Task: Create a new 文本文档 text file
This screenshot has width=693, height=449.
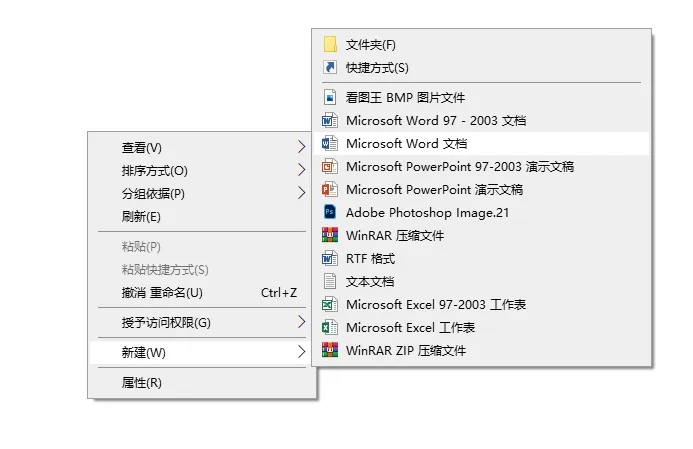Action: pos(370,282)
